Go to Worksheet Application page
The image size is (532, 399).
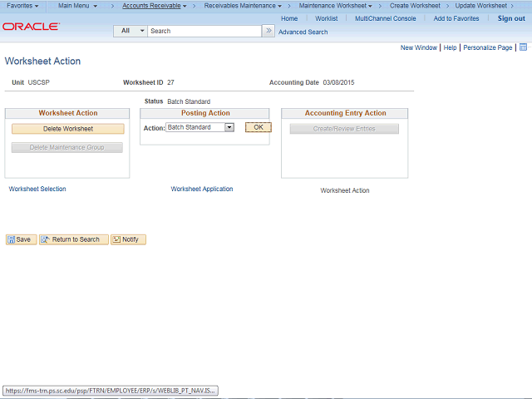(x=202, y=189)
